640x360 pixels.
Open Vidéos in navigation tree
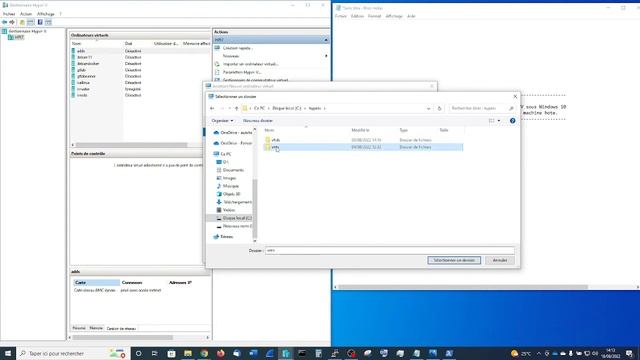tap(226, 210)
